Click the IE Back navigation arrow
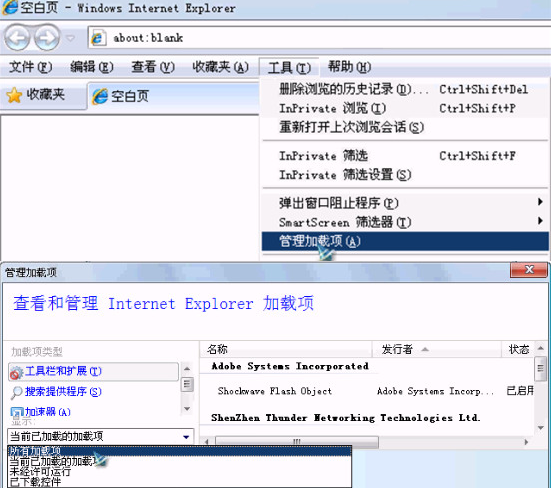Viewport: 555px width, 488px height. point(16,37)
